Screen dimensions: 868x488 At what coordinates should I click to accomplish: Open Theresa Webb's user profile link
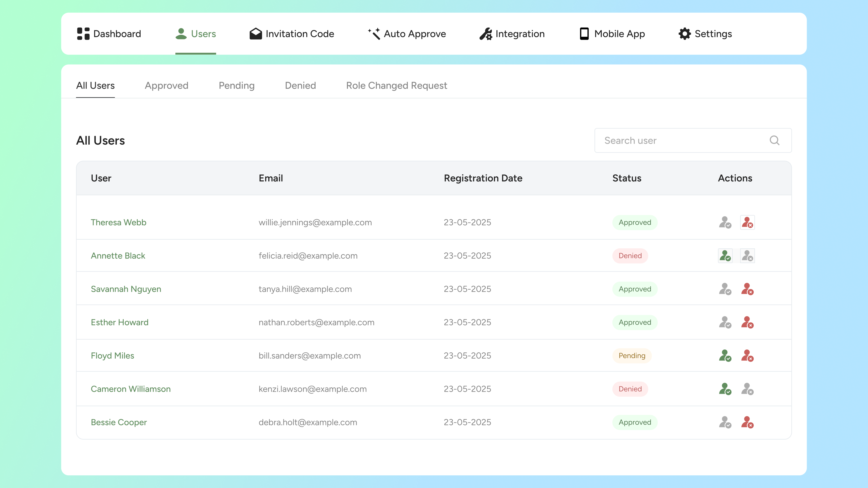coord(118,222)
